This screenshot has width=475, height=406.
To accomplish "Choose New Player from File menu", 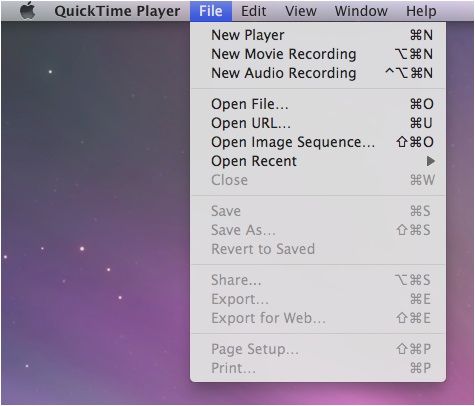I will click(318, 35).
